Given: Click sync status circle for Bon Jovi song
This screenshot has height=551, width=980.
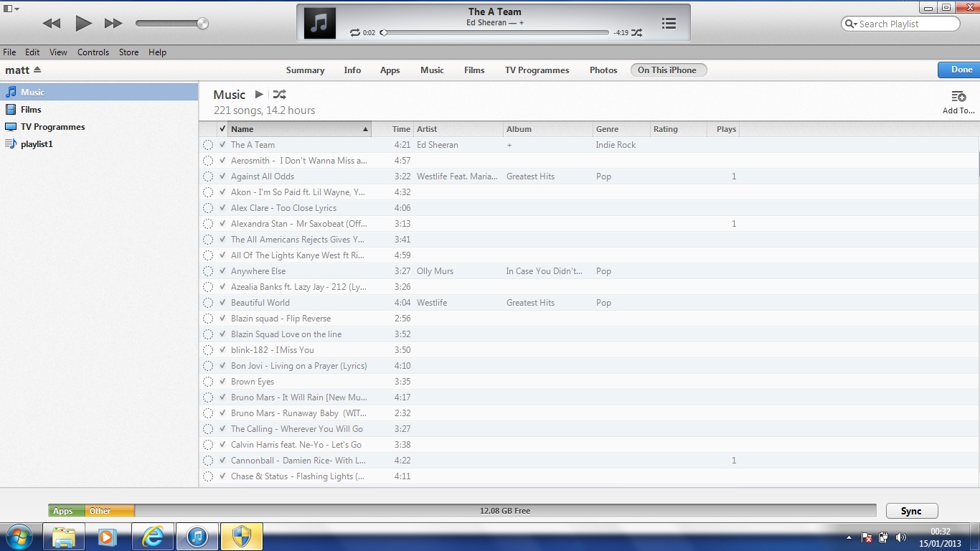Looking at the screenshot, I should (208, 366).
